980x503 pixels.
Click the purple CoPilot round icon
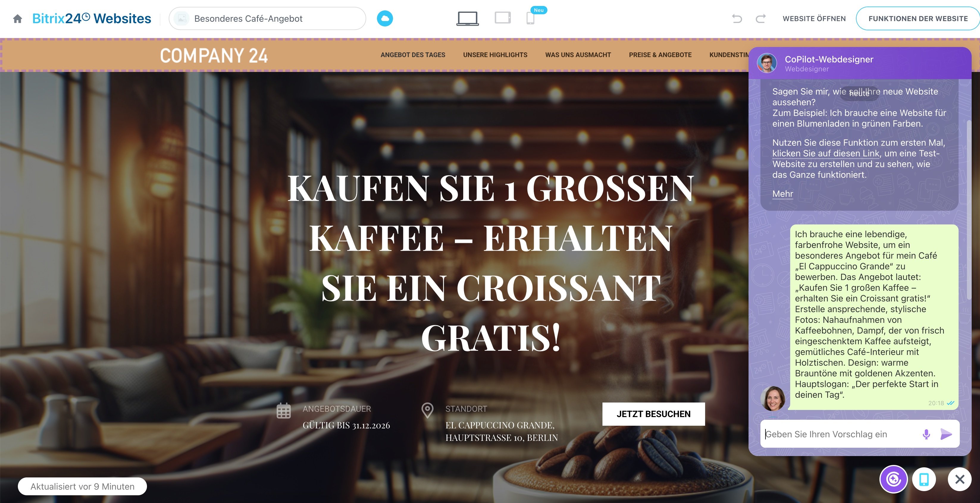coord(893,479)
